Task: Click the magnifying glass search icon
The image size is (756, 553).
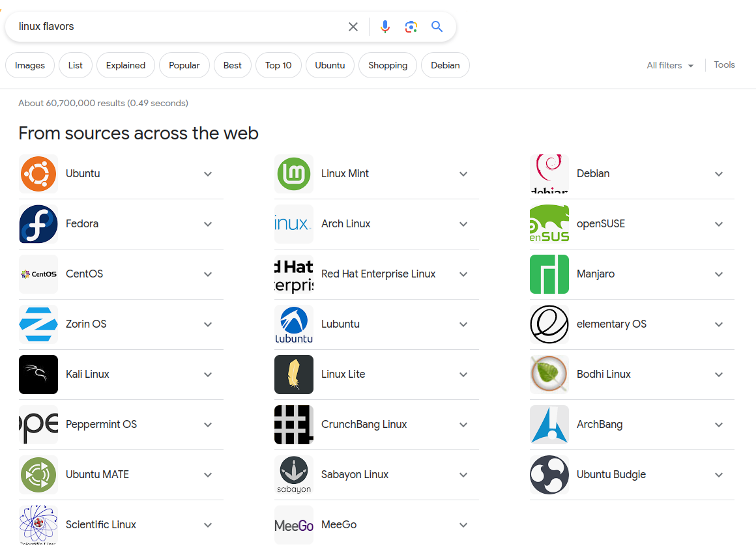Action: pos(437,27)
